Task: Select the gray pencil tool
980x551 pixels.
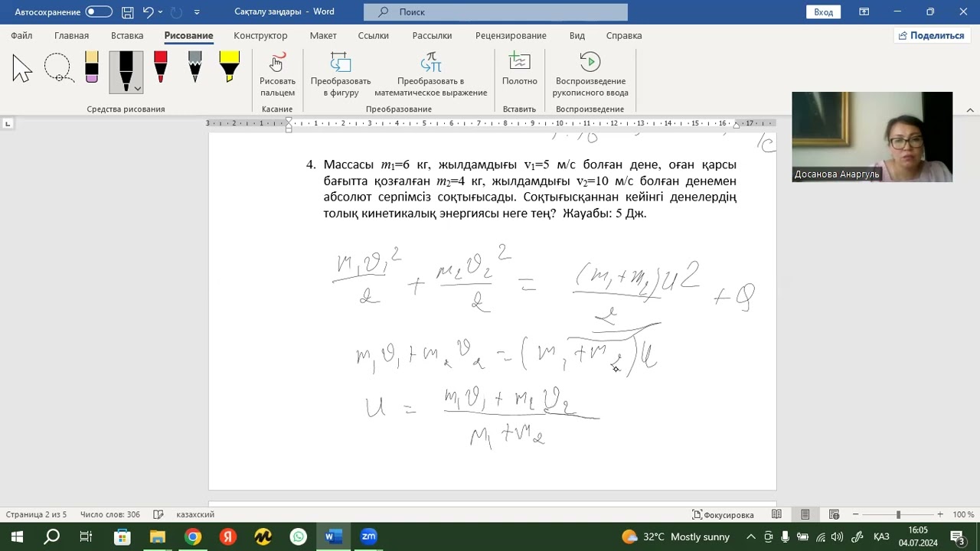Action: click(195, 67)
